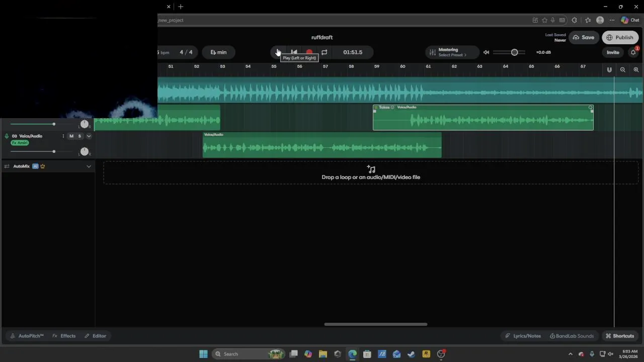Click the Play transport button
This screenshot has width=644, height=362.
278,52
